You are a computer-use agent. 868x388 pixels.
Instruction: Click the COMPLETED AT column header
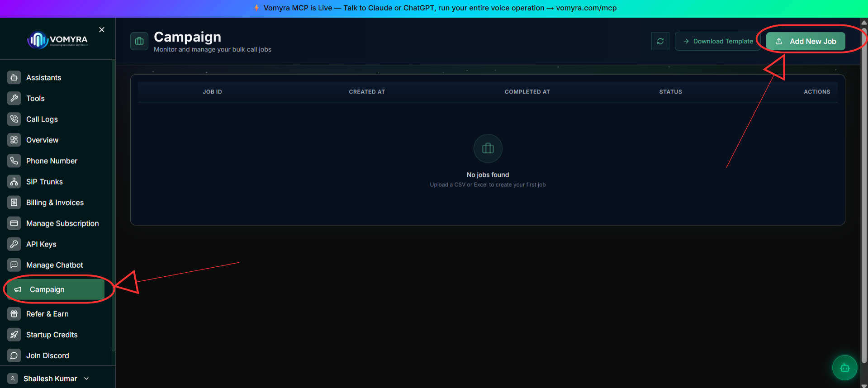pos(527,92)
